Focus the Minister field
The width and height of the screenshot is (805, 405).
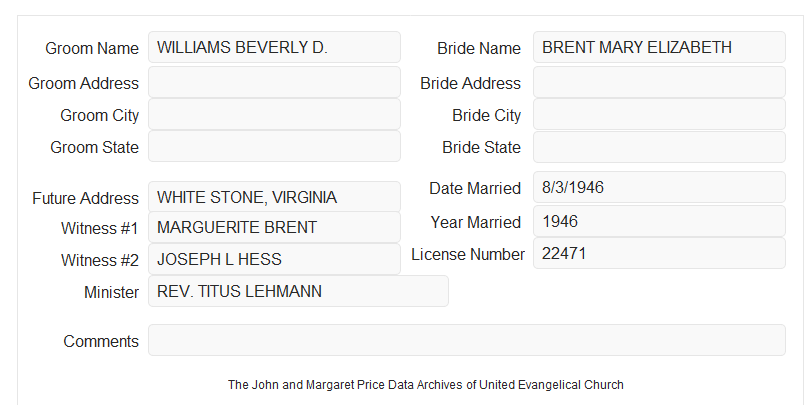298,291
